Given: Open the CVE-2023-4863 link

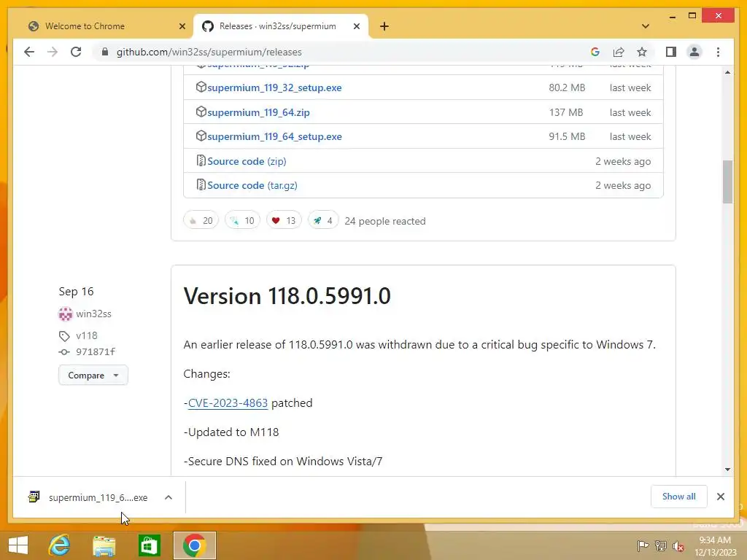Looking at the screenshot, I should tap(228, 402).
